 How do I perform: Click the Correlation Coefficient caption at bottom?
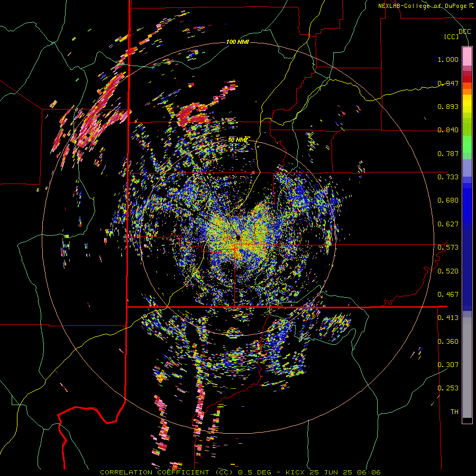(240, 472)
